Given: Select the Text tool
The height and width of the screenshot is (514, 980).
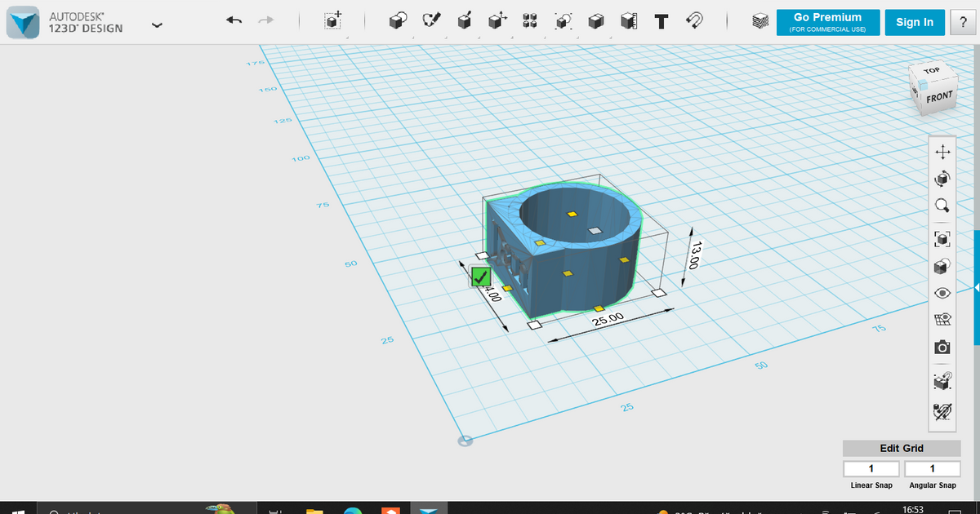Looking at the screenshot, I should 661,22.
